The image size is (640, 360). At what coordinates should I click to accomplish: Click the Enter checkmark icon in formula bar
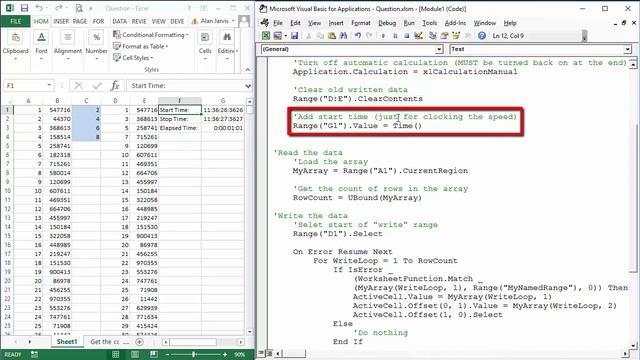coord(97,86)
